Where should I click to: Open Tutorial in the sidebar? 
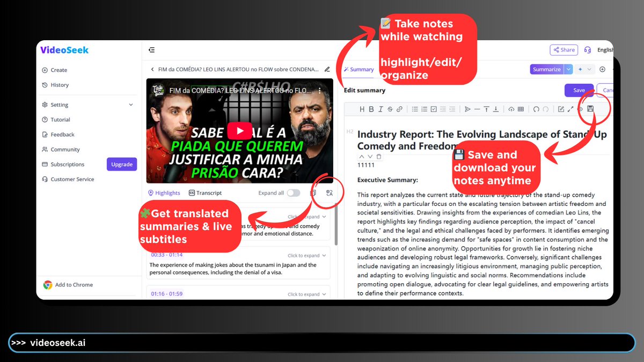pyautogui.click(x=56, y=120)
